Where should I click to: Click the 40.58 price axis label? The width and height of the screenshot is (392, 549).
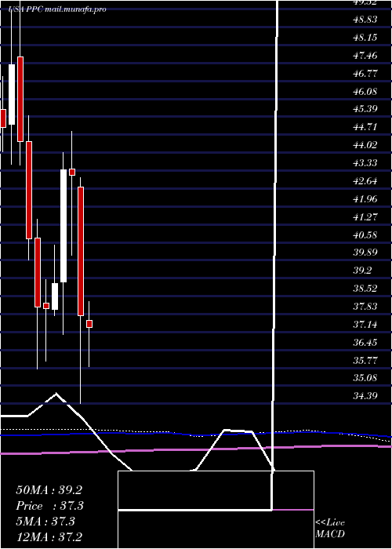click(x=365, y=235)
